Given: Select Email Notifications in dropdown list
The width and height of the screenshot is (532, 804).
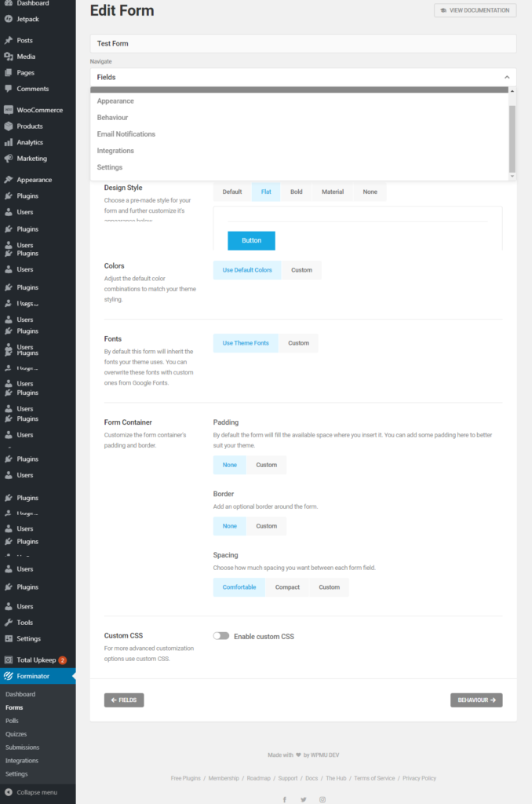Looking at the screenshot, I should point(299,133).
